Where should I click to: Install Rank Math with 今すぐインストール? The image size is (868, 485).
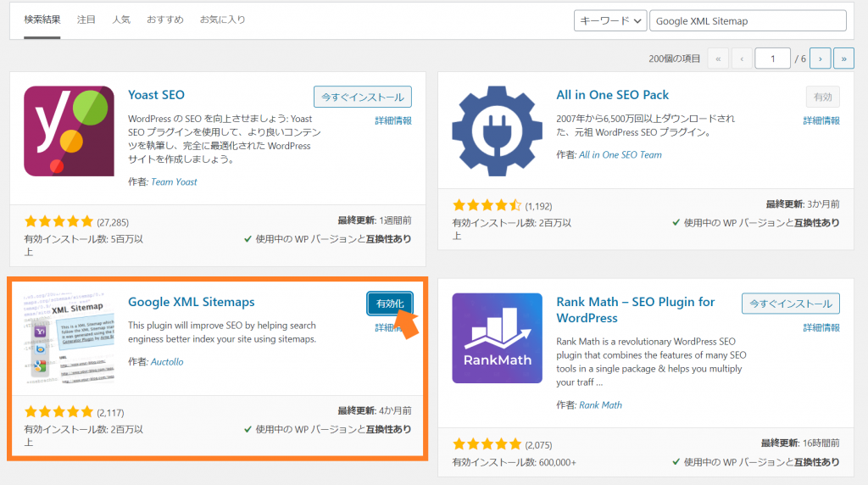coord(791,304)
